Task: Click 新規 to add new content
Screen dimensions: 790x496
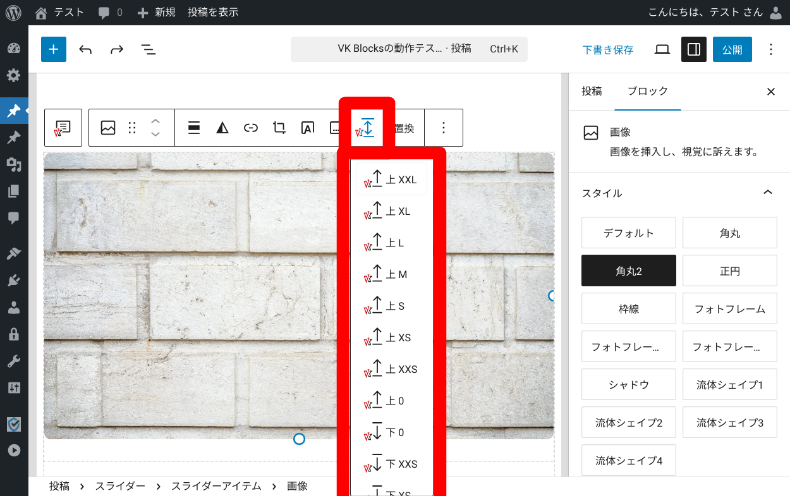Action: pyautogui.click(x=157, y=13)
